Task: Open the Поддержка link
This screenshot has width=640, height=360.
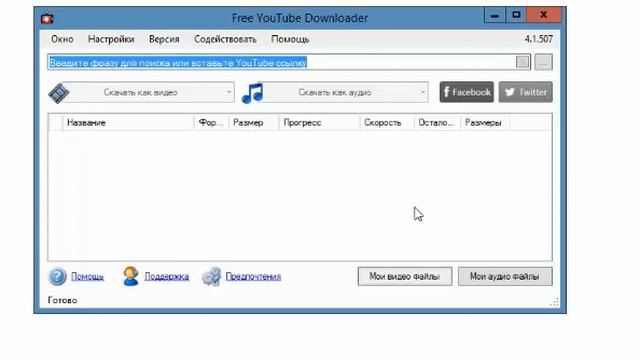Action: tap(167, 277)
